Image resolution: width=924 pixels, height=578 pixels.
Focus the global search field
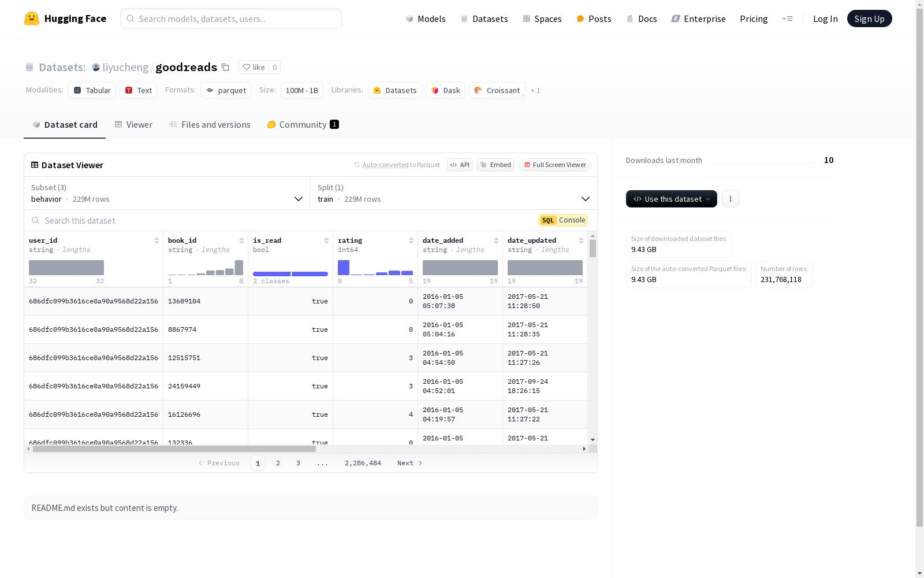(231, 18)
